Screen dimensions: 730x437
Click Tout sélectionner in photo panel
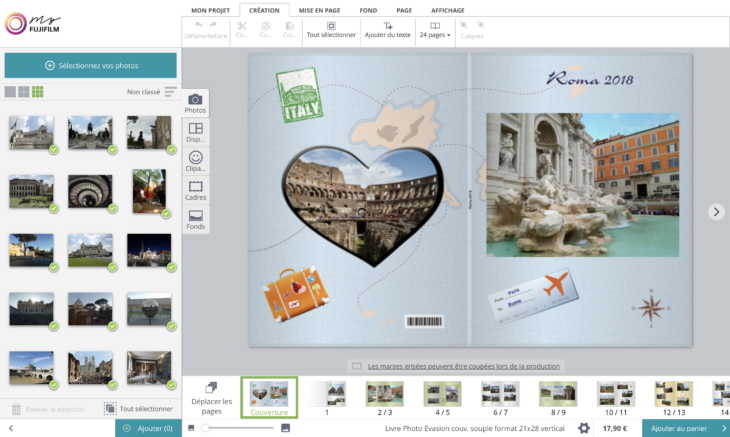139,409
